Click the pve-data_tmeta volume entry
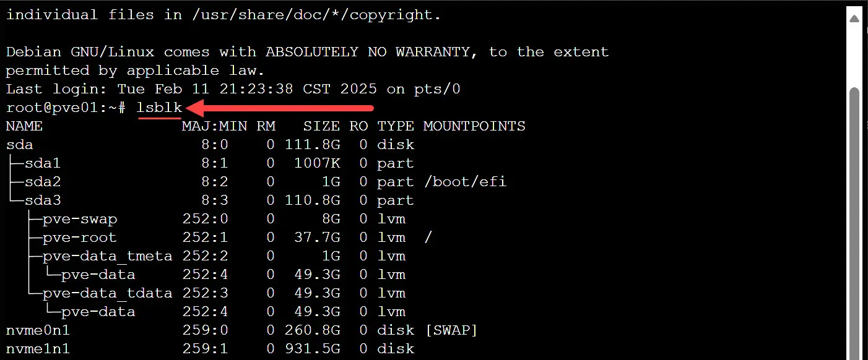This screenshot has height=360, width=868. pyautogui.click(x=107, y=256)
